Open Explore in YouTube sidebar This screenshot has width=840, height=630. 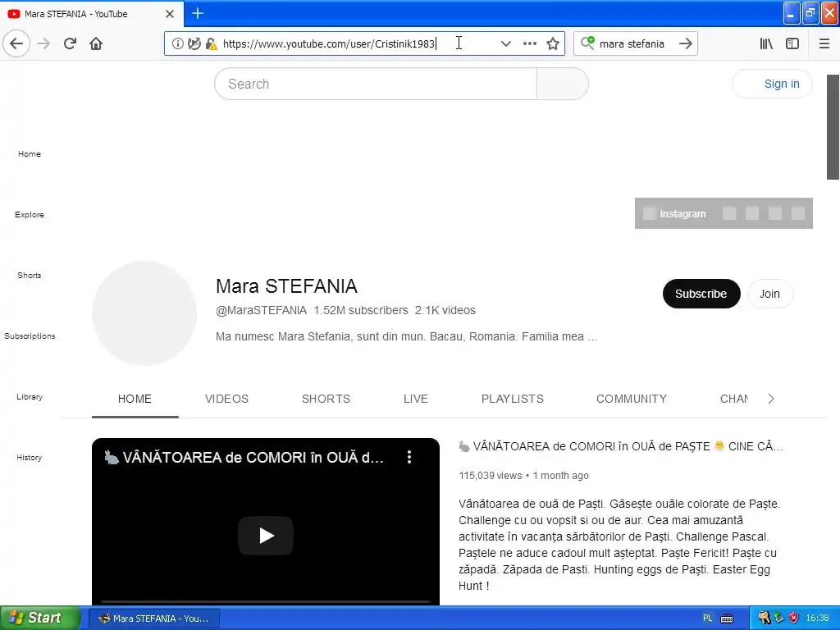(x=30, y=214)
